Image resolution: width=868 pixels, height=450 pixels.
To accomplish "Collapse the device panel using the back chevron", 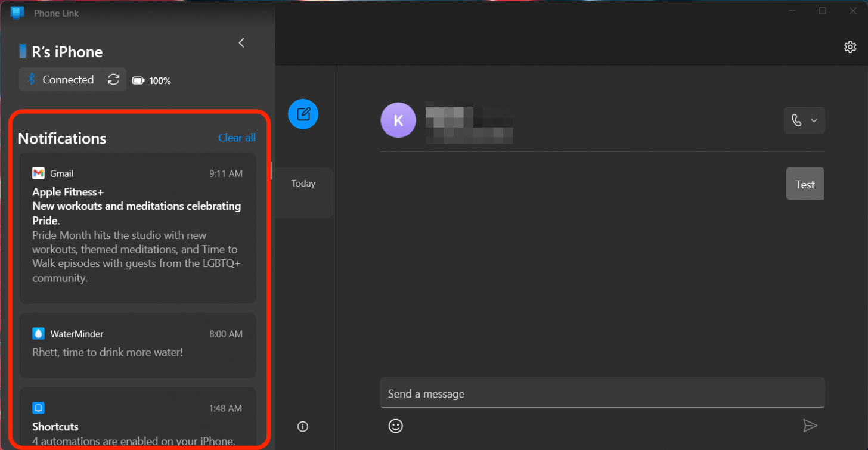I will click(x=241, y=42).
